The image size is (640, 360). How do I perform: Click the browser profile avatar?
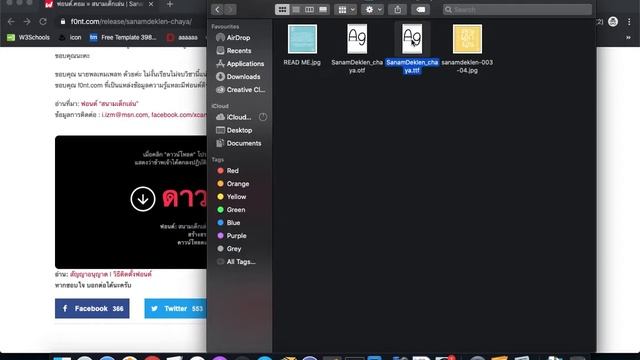pyautogui.click(x=613, y=22)
